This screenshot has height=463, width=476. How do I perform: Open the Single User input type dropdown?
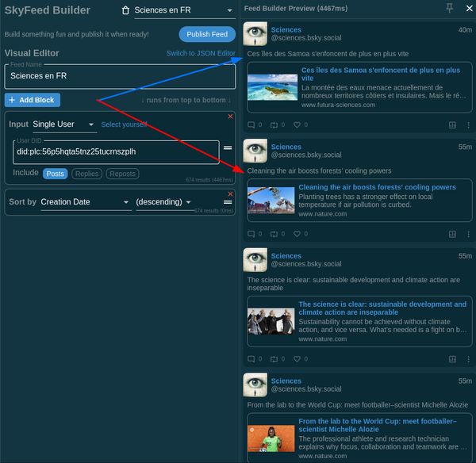[x=64, y=124]
